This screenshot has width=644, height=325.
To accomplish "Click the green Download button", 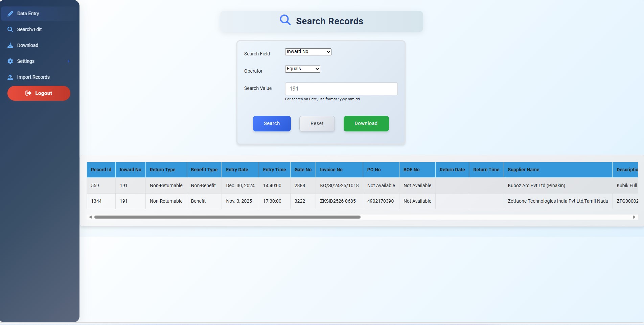I will [366, 124].
